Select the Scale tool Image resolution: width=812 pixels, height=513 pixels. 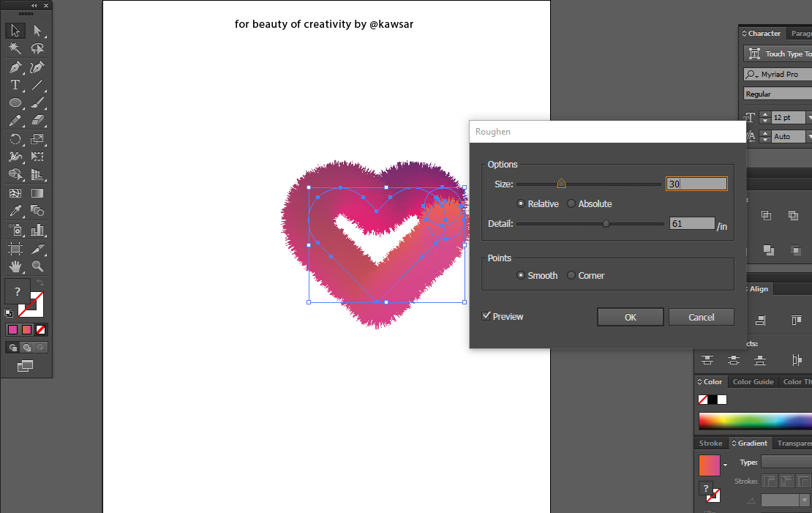point(37,139)
